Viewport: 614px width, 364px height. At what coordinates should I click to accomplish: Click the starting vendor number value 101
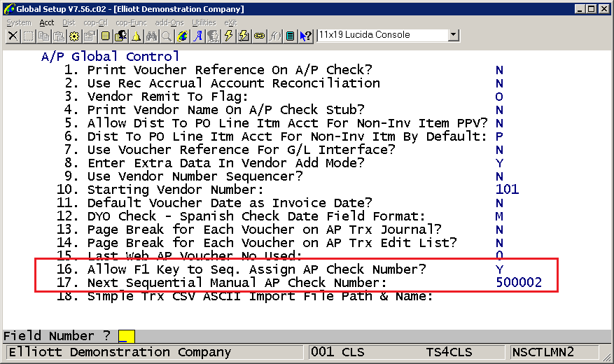(507, 190)
